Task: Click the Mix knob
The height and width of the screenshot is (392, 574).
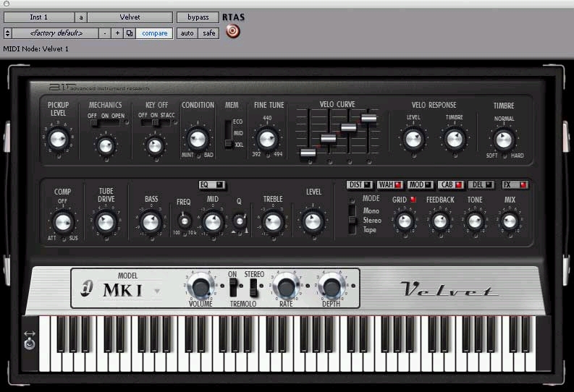Action: click(510, 221)
